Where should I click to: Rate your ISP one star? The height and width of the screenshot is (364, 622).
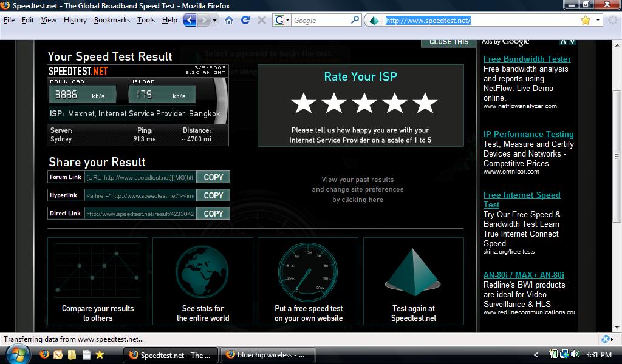click(x=304, y=103)
